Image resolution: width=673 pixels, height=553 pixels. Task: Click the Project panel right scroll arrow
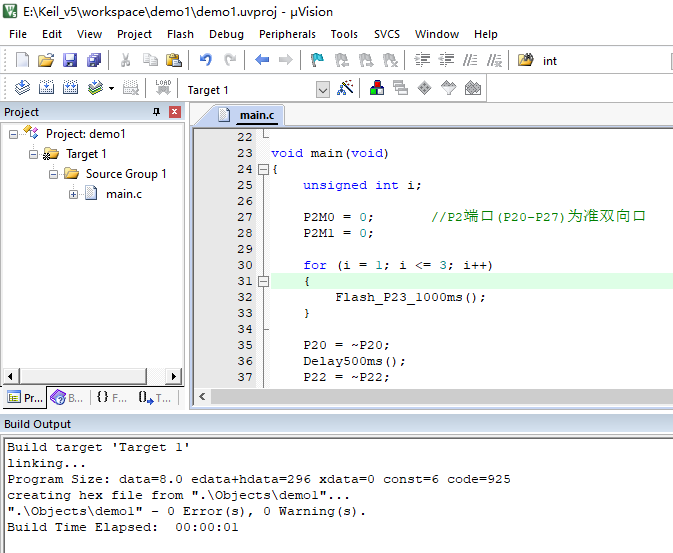pos(174,377)
